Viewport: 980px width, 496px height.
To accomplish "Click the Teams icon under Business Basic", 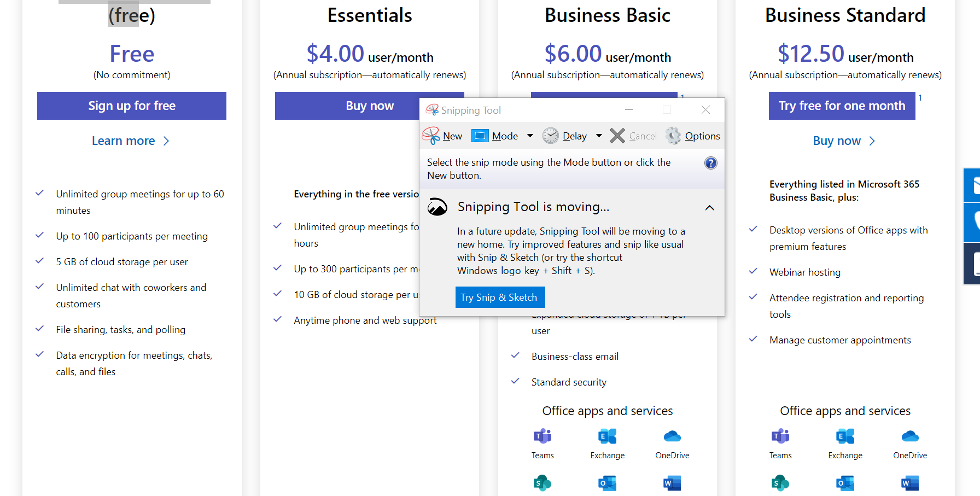I will pyautogui.click(x=542, y=436).
